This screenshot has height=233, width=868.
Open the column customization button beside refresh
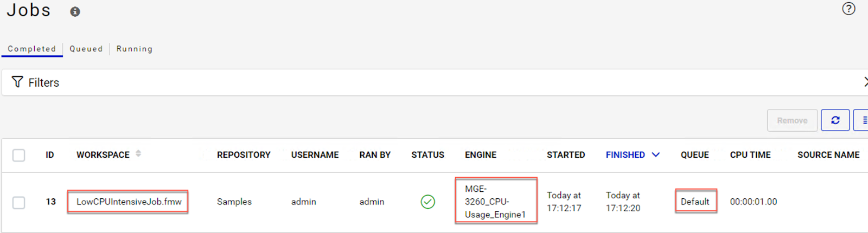tap(861, 120)
